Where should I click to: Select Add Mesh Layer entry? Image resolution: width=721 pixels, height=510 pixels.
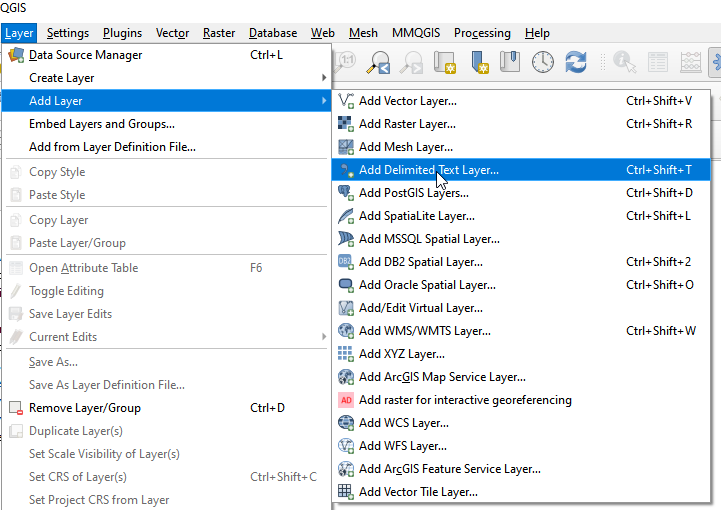521,147
